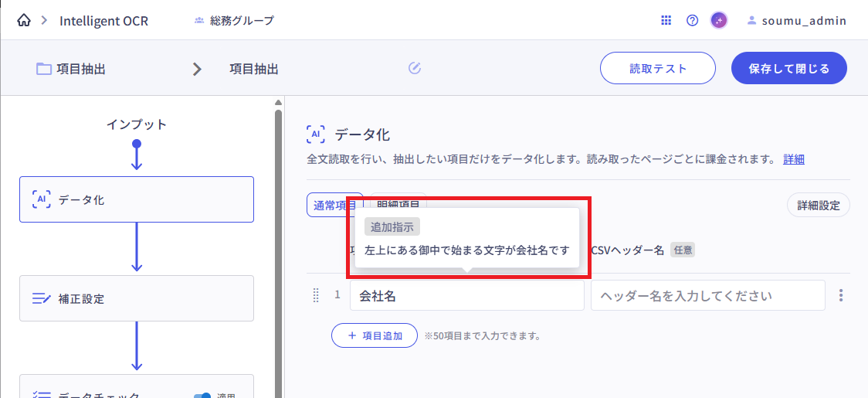Open the help question mark icon
This screenshot has height=398, width=868.
[x=692, y=21]
